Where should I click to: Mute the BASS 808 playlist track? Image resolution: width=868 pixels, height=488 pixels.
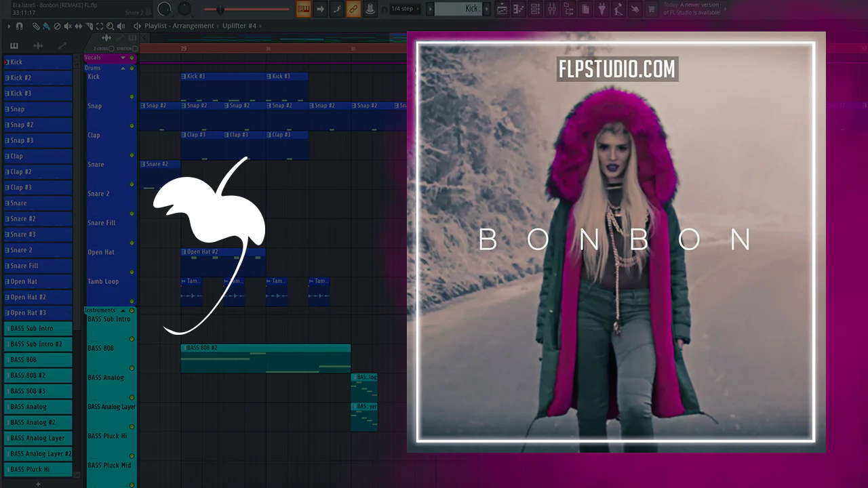[132, 368]
